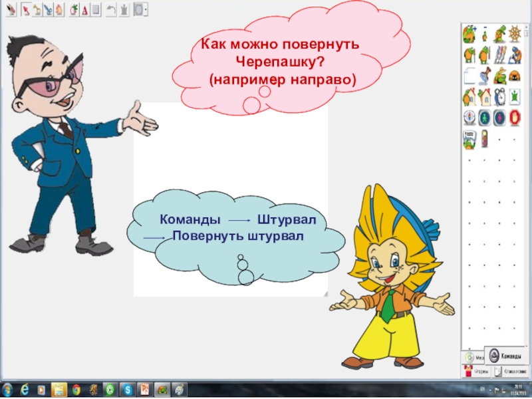Viewport: 532px width, 399px height.
Task: Click the green walking figure light
Action: click(485, 118)
